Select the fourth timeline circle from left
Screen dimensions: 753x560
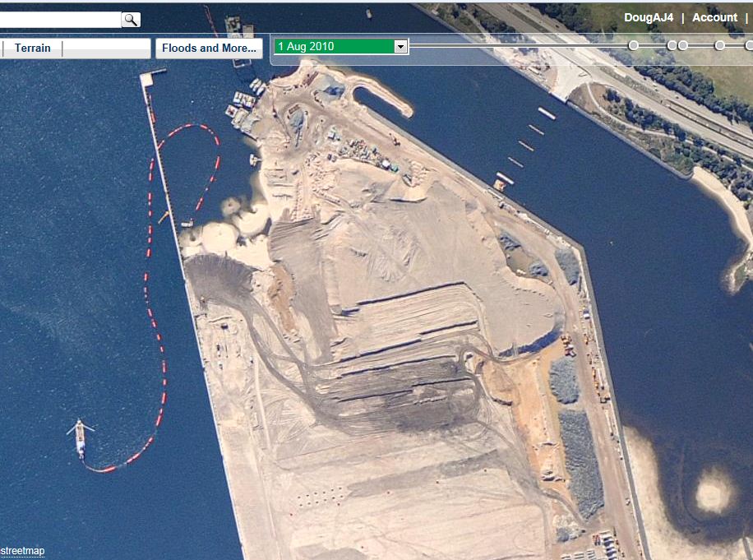coord(720,45)
